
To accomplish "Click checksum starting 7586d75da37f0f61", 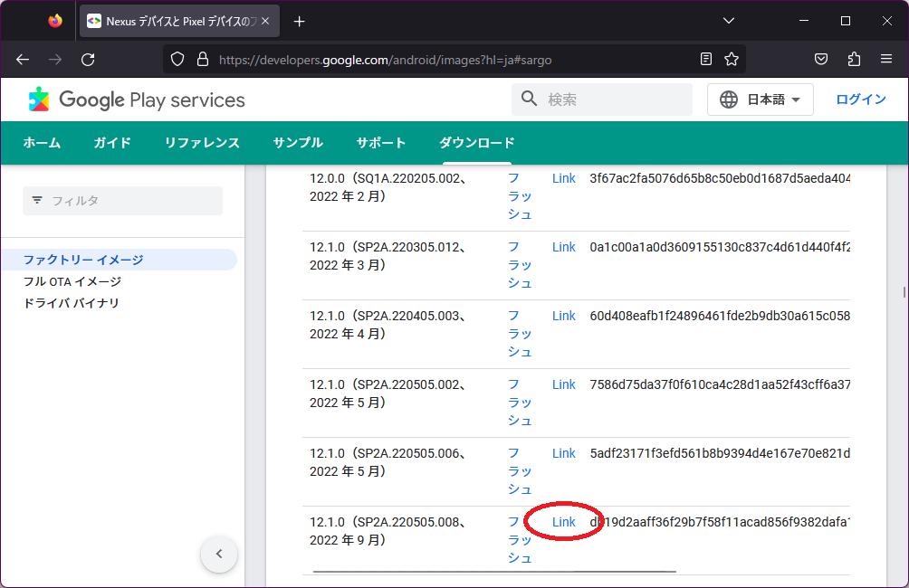I will click(x=720, y=384).
